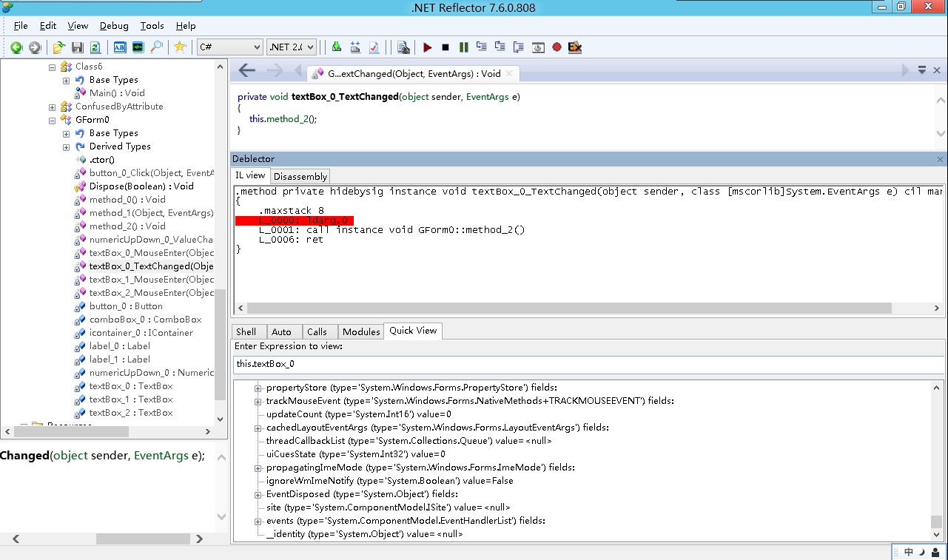Select Dispose(Boolean) : Void method

141,186
